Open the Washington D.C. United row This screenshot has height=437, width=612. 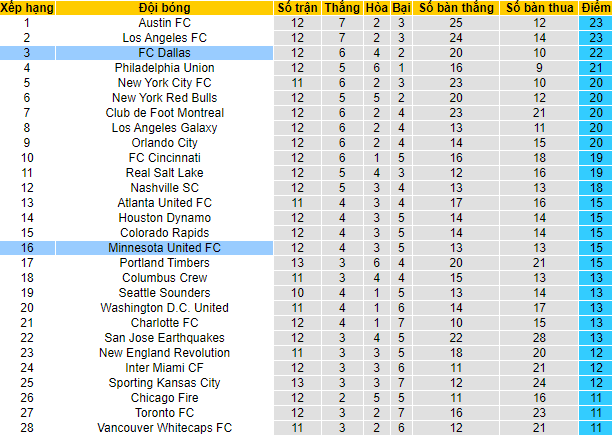click(164, 307)
